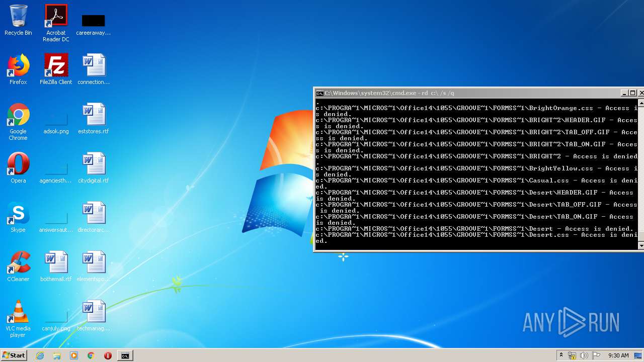Viewport: 644px width, 362px height.
Task: Launch Acrobat Reader DC shortcut
Action: pyautogui.click(x=56, y=23)
